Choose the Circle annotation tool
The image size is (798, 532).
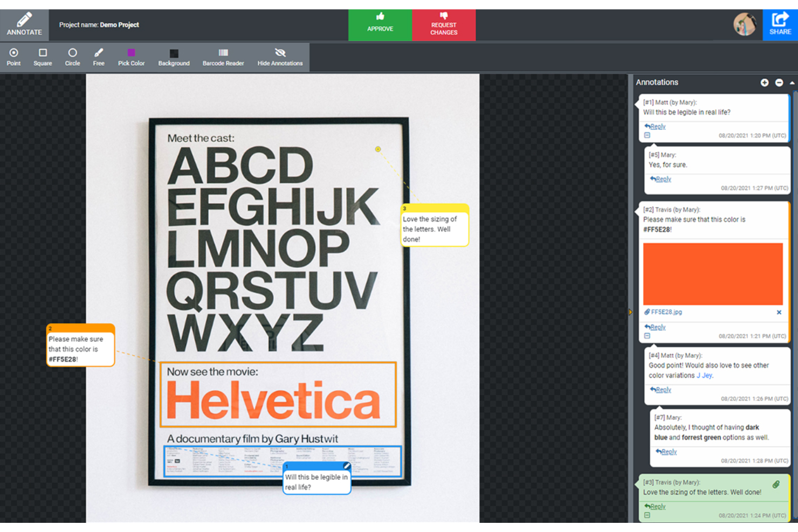[72, 57]
